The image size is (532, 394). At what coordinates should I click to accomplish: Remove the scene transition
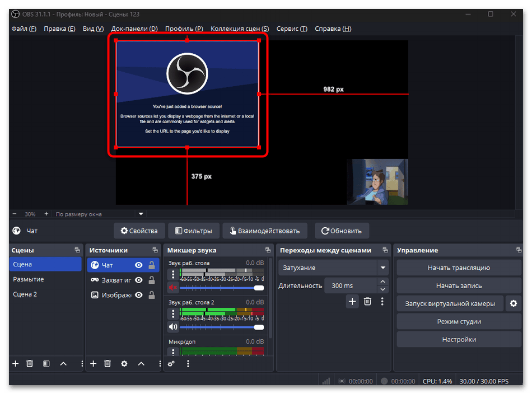[x=367, y=302]
